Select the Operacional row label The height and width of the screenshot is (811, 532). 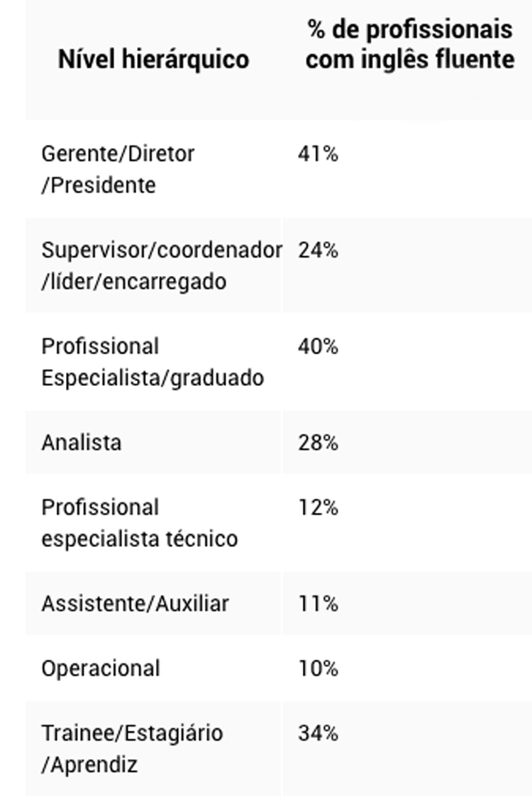[x=101, y=668]
